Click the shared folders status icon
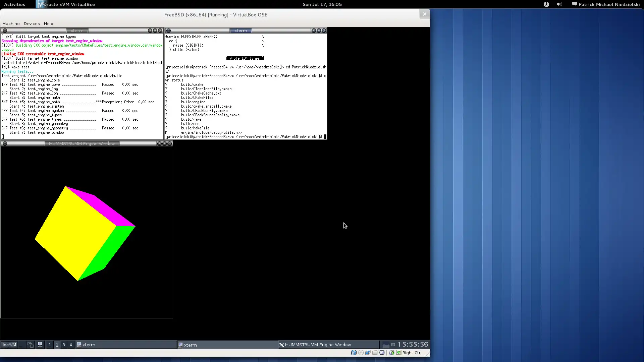 (x=375, y=353)
